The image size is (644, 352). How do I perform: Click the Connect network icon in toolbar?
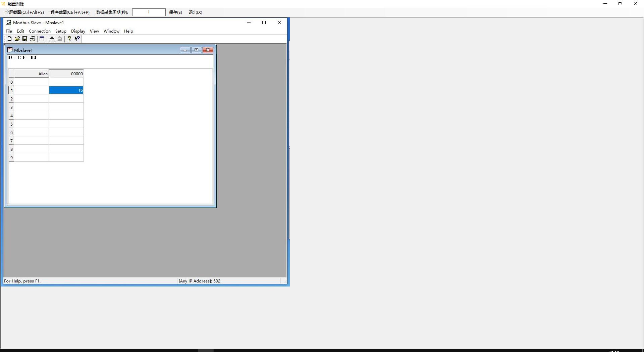52,39
